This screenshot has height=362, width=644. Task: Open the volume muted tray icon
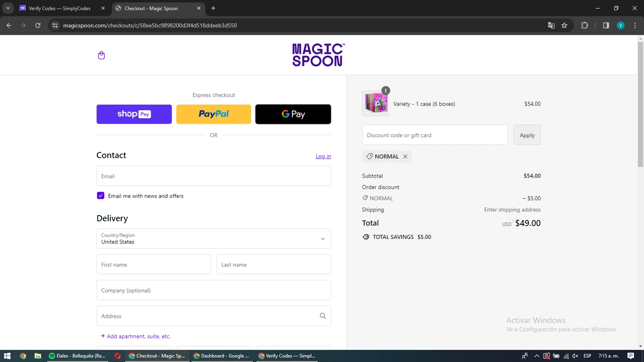[x=576, y=356]
